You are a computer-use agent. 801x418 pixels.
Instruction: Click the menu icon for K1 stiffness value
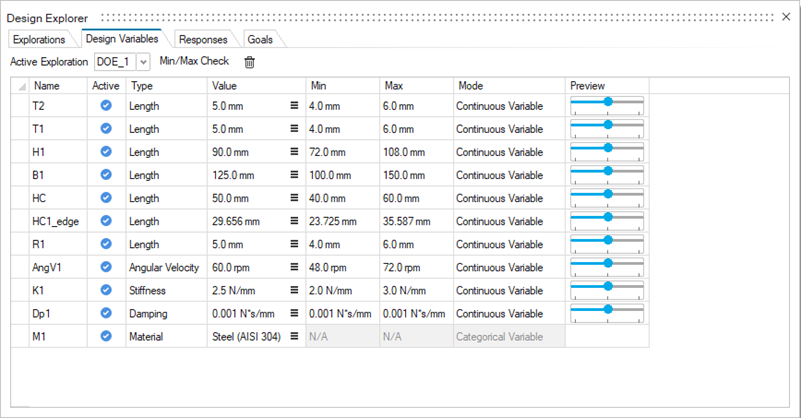click(294, 291)
